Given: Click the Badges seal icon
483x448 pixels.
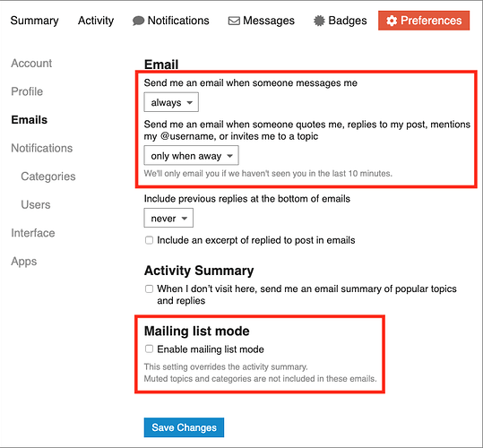Looking at the screenshot, I should [319, 21].
